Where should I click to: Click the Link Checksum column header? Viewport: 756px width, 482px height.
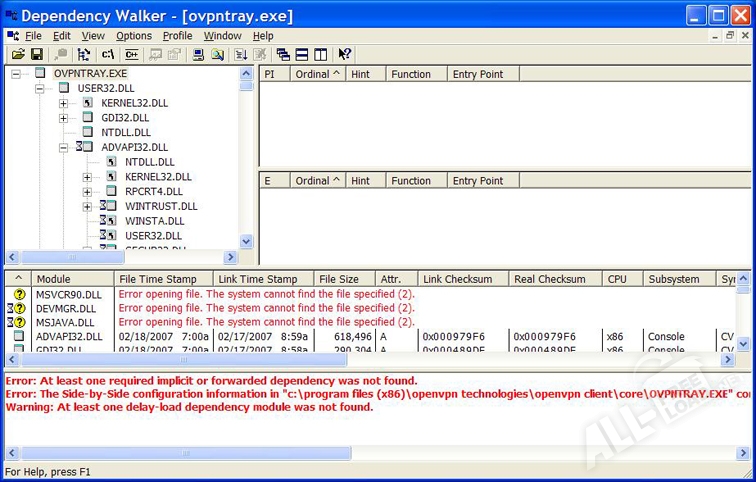pyautogui.click(x=457, y=279)
